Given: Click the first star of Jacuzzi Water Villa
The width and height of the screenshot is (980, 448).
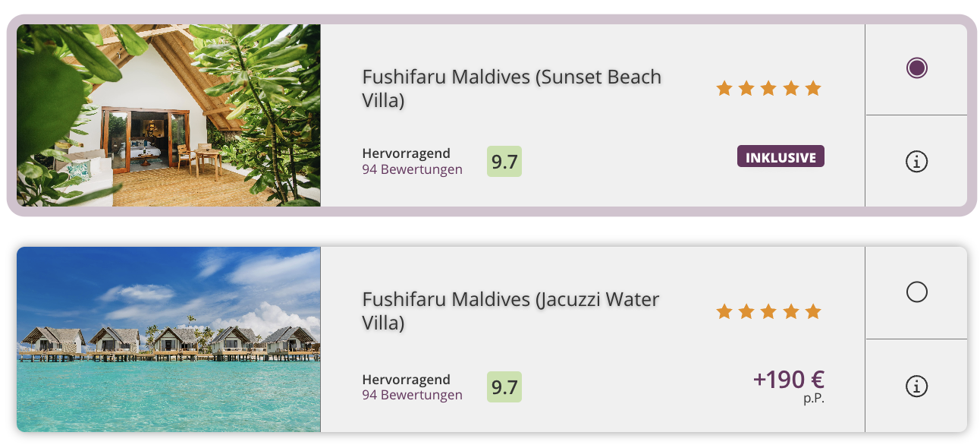Looking at the screenshot, I should [x=724, y=311].
